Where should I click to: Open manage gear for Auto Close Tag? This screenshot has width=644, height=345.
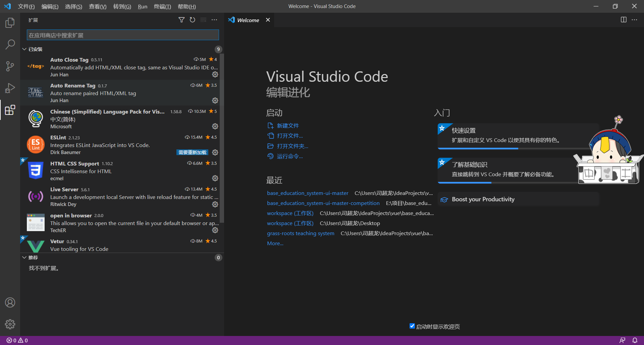click(215, 74)
